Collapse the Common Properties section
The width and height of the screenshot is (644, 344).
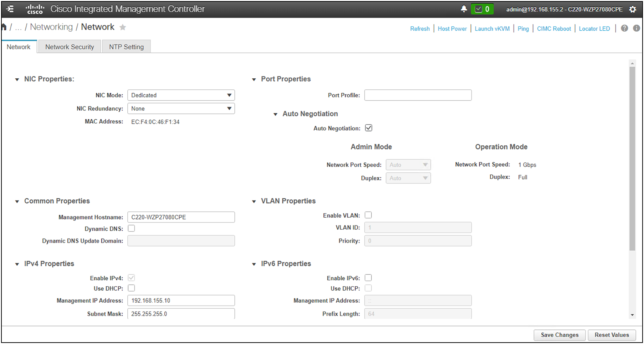pos(17,202)
